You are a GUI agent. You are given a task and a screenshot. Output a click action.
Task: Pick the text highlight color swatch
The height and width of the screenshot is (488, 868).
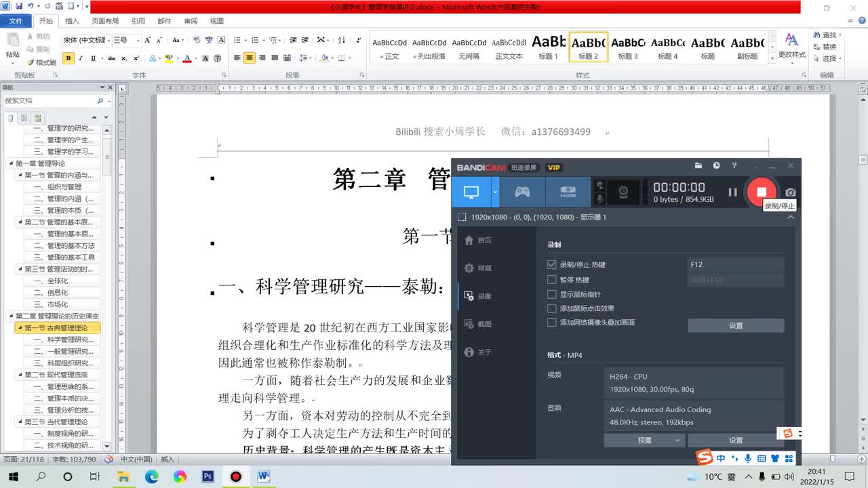[x=169, y=58]
